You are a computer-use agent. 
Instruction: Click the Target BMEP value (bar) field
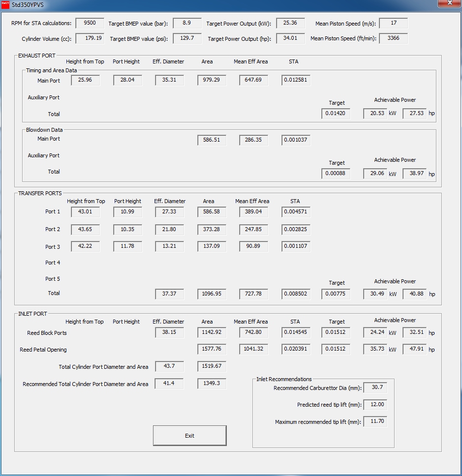coord(187,23)
